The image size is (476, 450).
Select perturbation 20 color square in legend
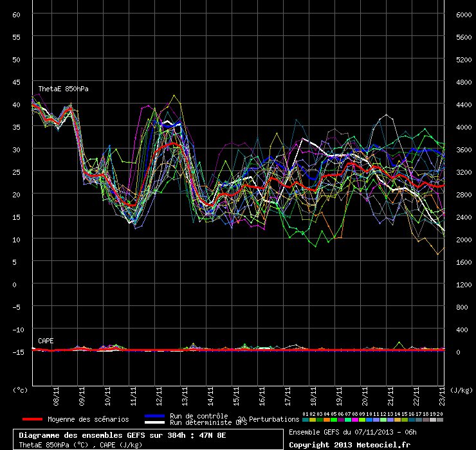[x=440, y=420]
